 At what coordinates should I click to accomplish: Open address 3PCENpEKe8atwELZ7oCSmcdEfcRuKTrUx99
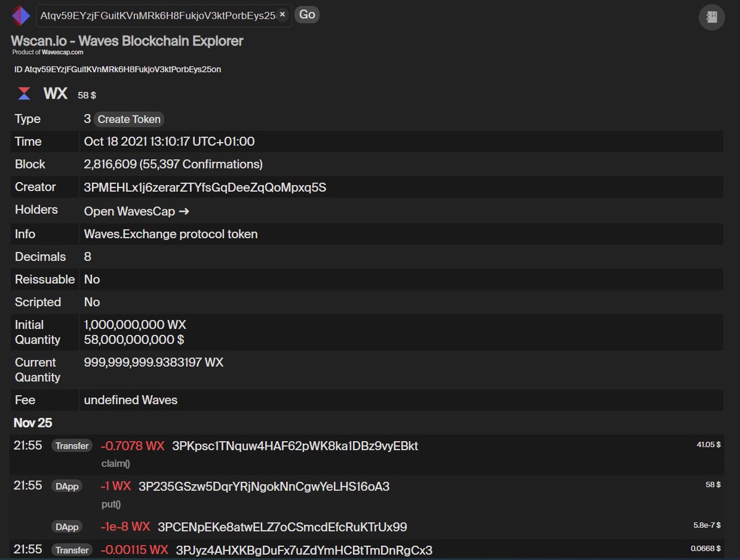(x=282, y=527)
